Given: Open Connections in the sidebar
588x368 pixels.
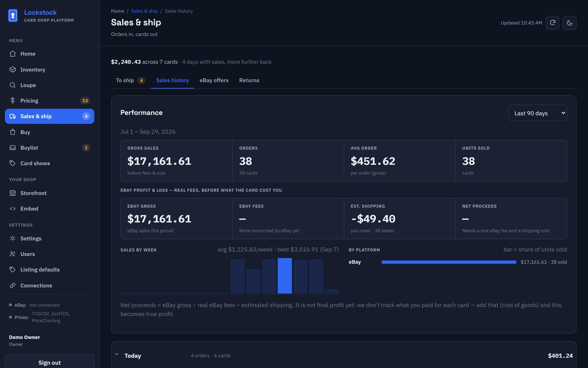Looking at the screenshot, I should click(50, 286).
